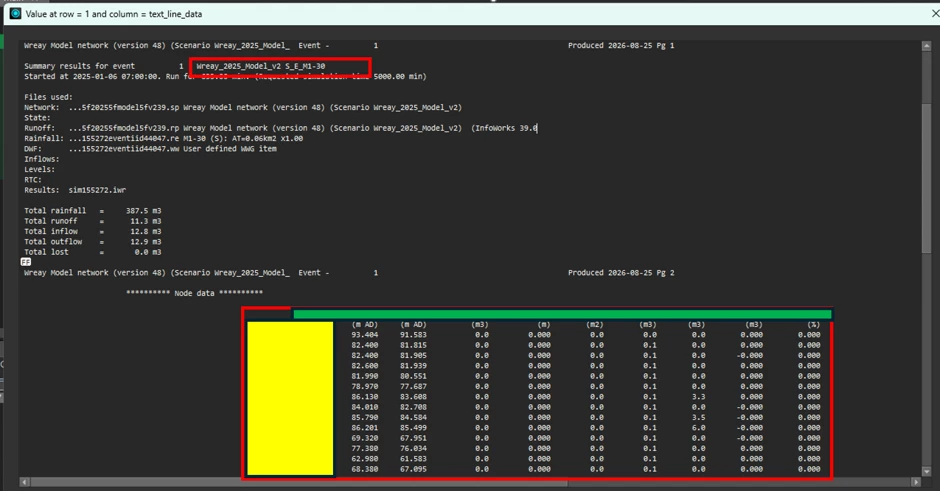Image resolution: width=940 pixels, height=491 pixels.
Task: Click the 'Total runoff = 11.3 m3' line
Action: [92, 221]
